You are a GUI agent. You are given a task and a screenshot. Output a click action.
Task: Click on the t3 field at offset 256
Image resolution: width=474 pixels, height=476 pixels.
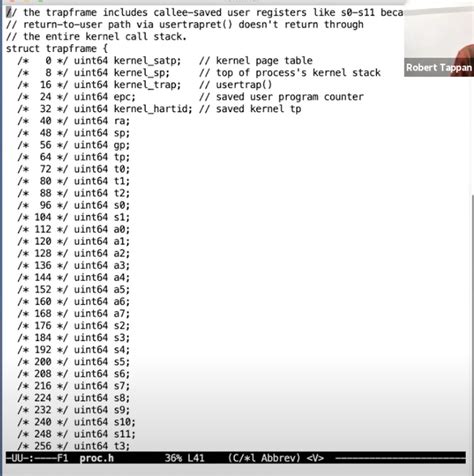click(121, 446)
